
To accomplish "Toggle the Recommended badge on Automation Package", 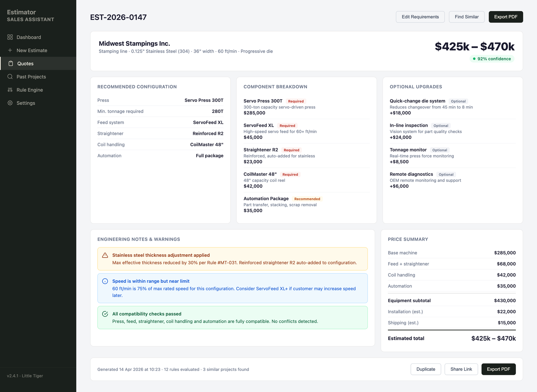I will (307, 199).
